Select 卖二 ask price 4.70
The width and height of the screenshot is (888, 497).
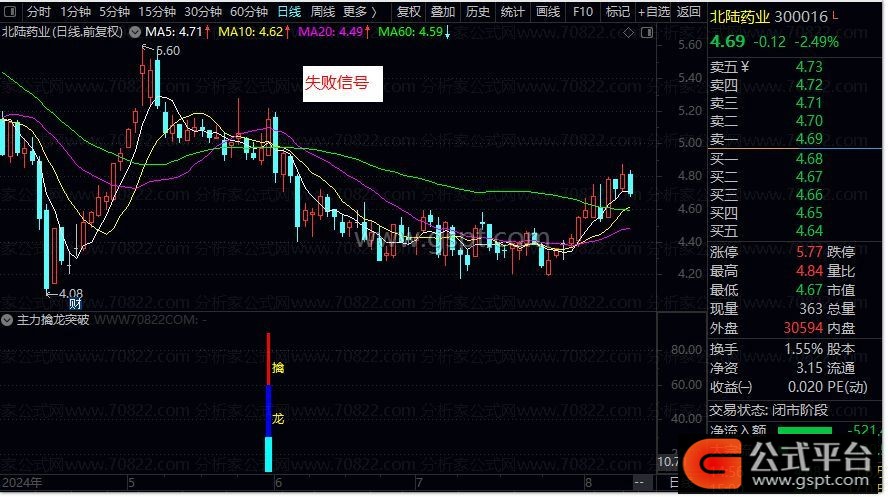click(809, 121)
